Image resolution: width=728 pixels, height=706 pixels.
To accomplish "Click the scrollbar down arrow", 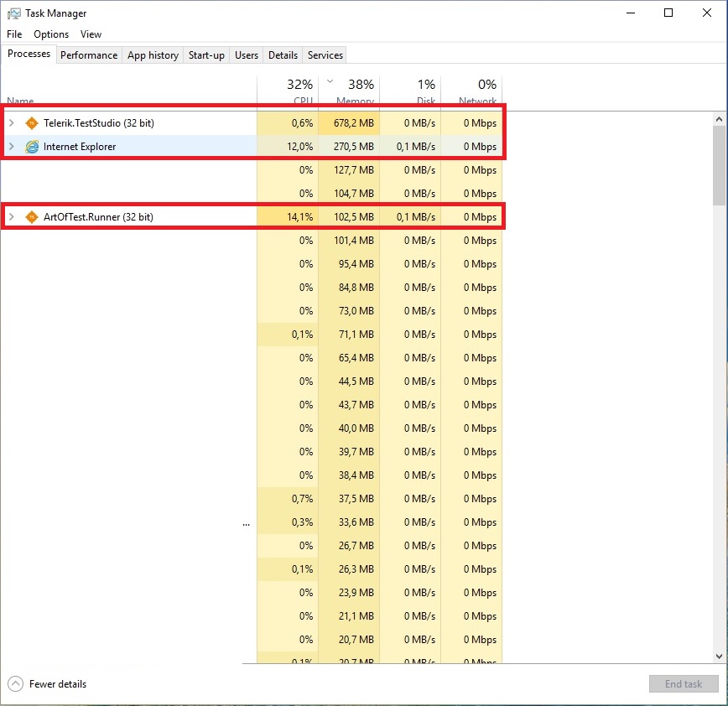I will click(719, 657).
